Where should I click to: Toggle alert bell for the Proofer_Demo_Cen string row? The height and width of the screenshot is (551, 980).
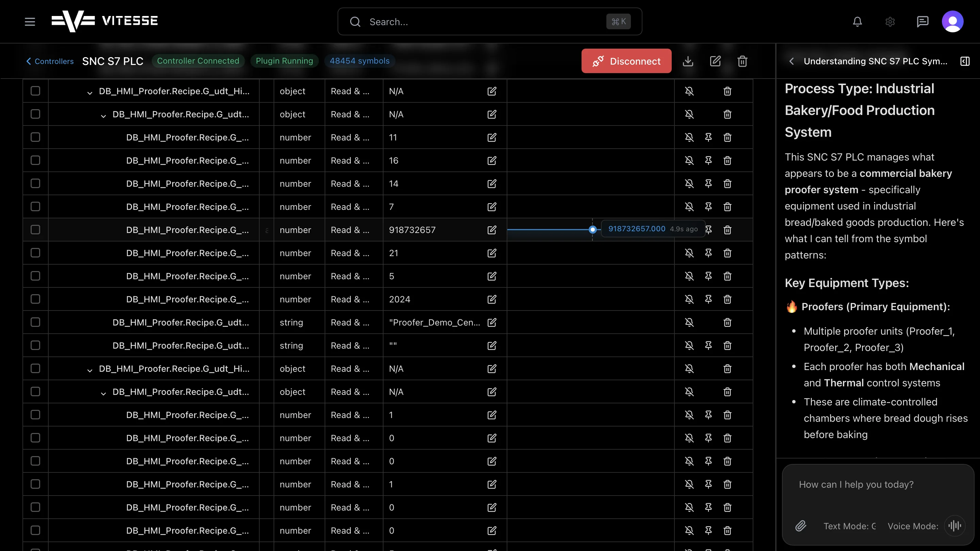[689, 322]
